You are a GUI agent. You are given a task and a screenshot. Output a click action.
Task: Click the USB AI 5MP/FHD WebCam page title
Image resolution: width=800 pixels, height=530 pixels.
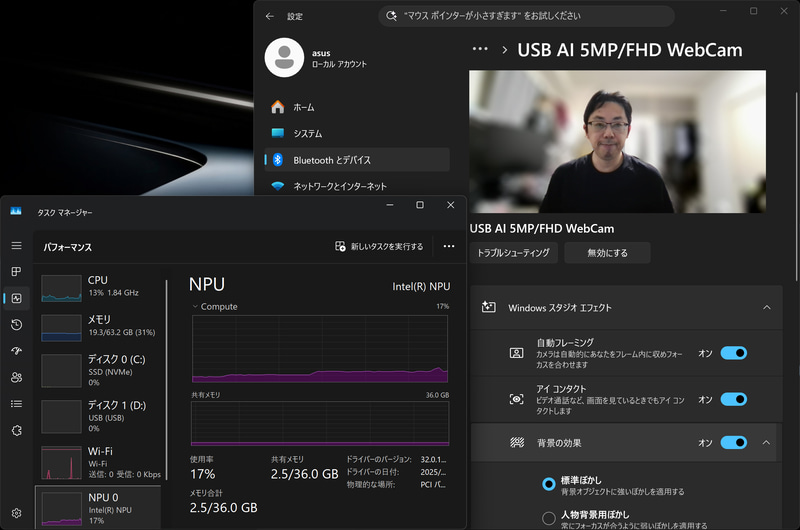(630, 50)
